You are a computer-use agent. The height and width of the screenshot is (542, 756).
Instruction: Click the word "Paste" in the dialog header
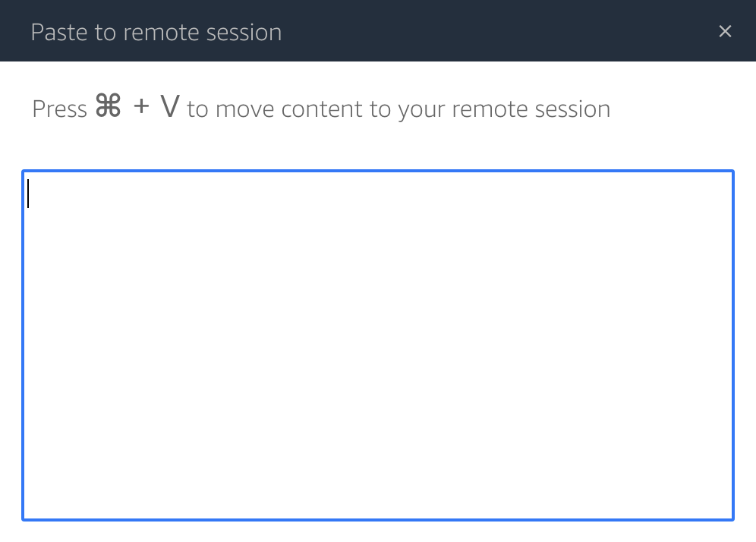point(57,33)
